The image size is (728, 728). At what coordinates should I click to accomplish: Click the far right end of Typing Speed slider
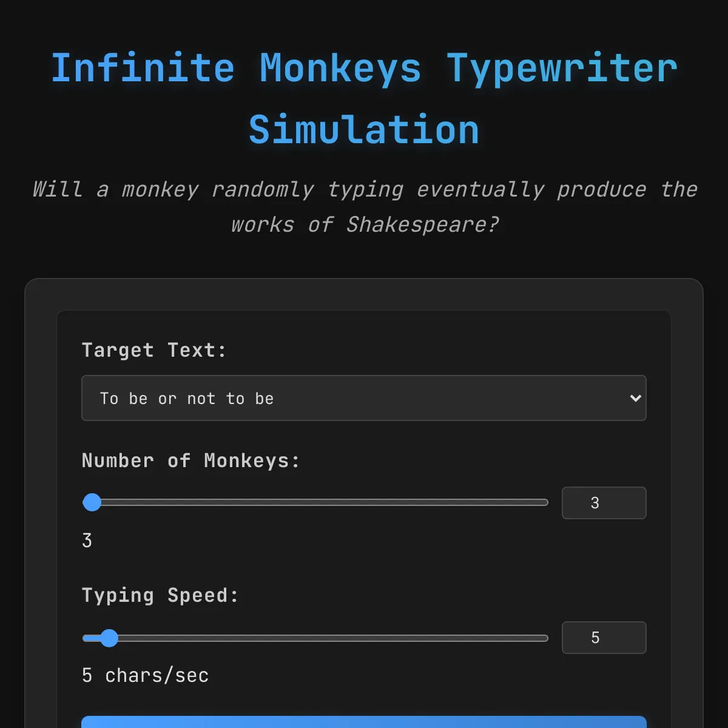click(x=546, y=638)
